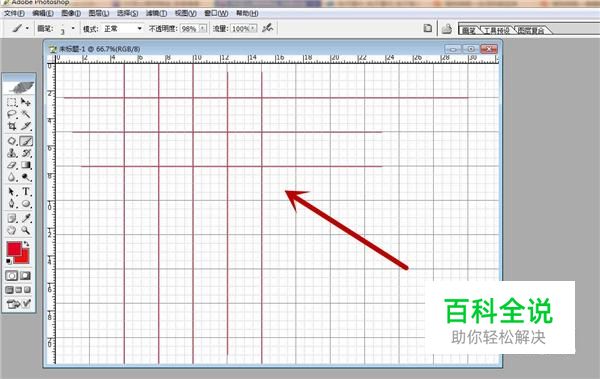Select the Pen tool
600x379 pixels.
12,203
